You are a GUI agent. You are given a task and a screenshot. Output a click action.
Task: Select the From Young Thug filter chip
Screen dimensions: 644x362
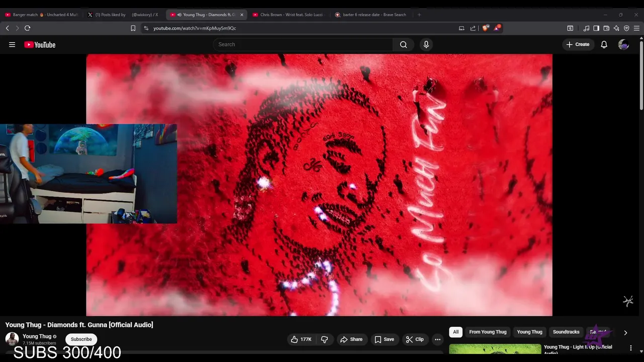click(488, 332)
